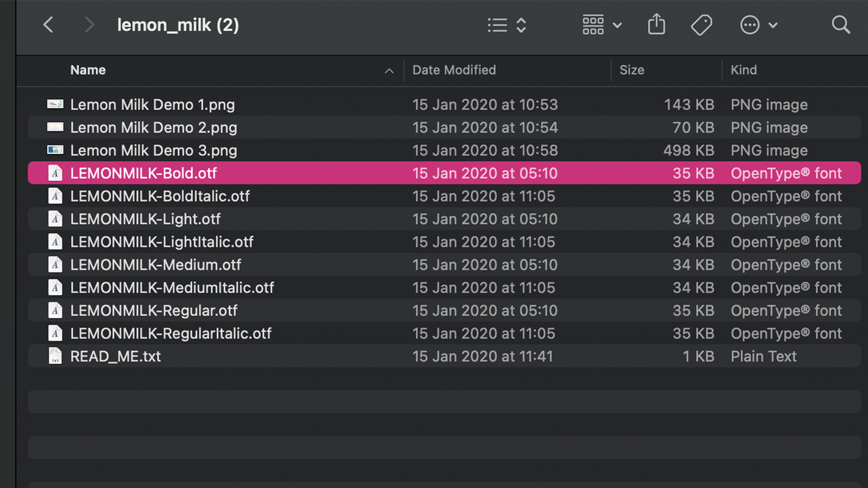Click the chevron next to the More actions icon
The image size is (868, 488).
point(773,25)
